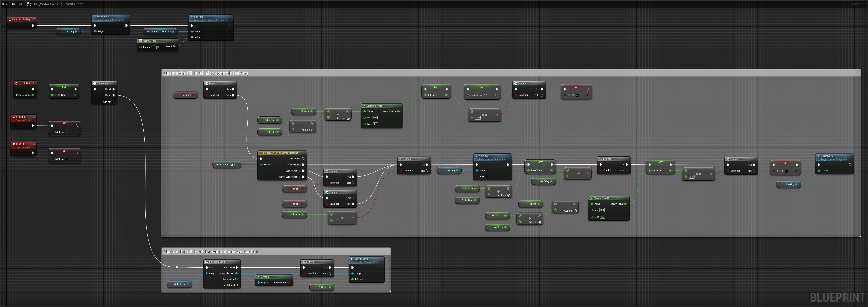Click the 0.0 field on the > node
This screenshot has width=868, height=307.
click(x=337, y=221)
